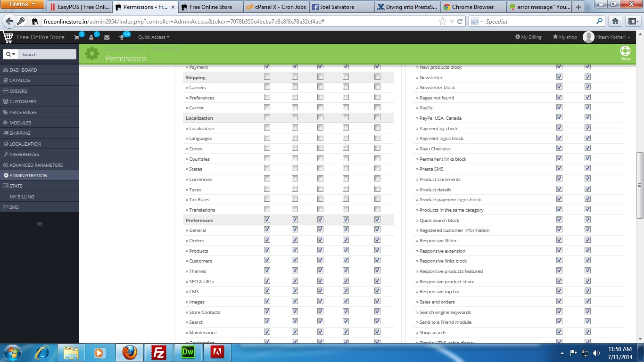Image resolution: width=644 pixels, height=362 pixels.
Task: Click into the admin Search field
Action: point(48,54)
